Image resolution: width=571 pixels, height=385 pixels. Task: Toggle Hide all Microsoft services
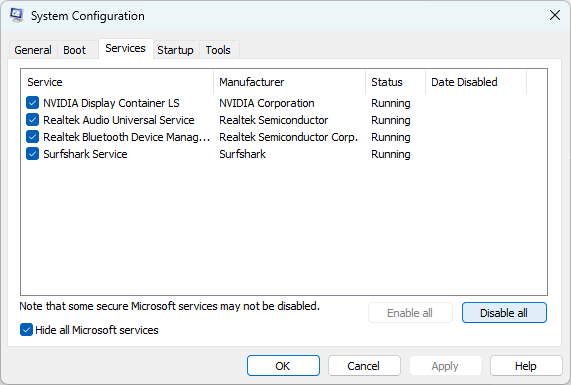tap(26, 330)
